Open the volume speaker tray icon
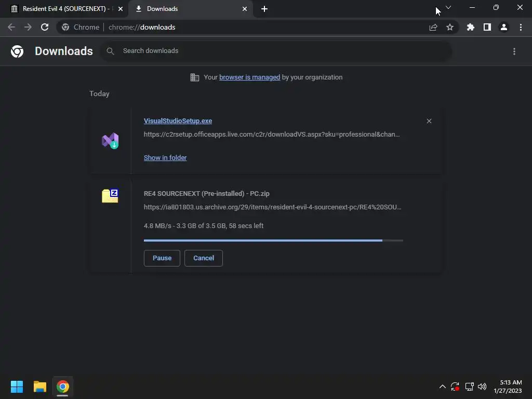 click(482, 387)
